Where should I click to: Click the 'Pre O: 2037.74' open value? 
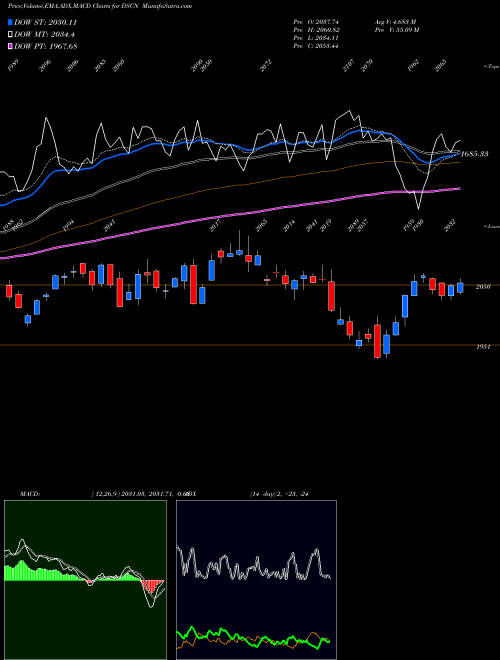pyautogui.click(x=316, y=22)
